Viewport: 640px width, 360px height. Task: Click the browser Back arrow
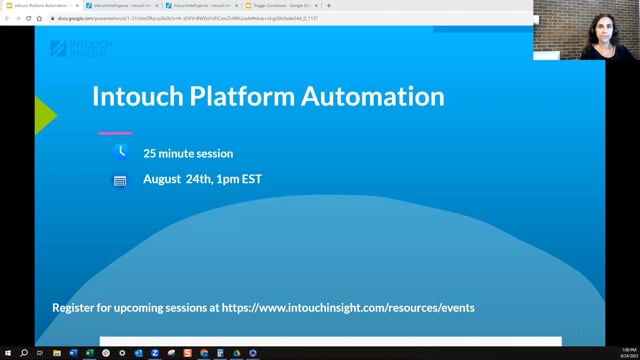pyautogui.click(x=7, y=18)
